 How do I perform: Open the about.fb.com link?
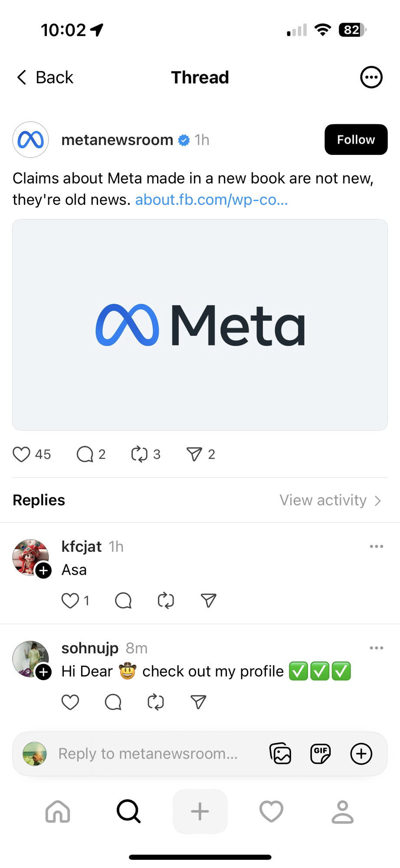point(211,200)
